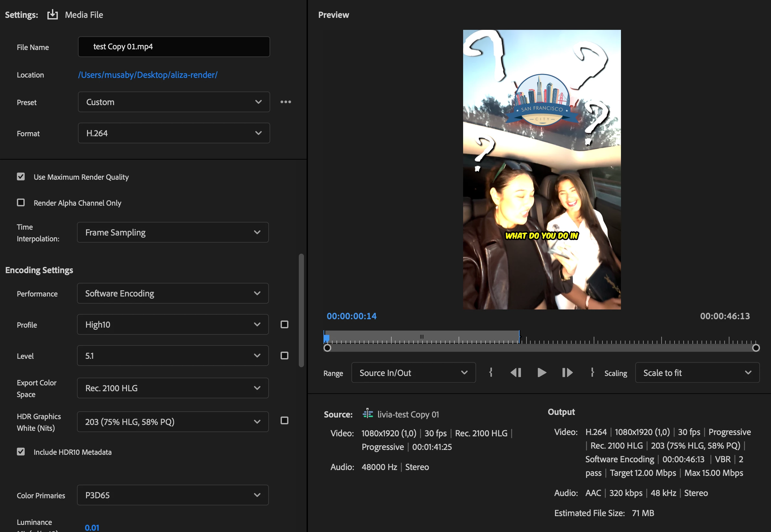Viewport: 771px width, 532px height.
Task: Expand the Performance Software Encoding dropdown
Action: coord(172,293)
